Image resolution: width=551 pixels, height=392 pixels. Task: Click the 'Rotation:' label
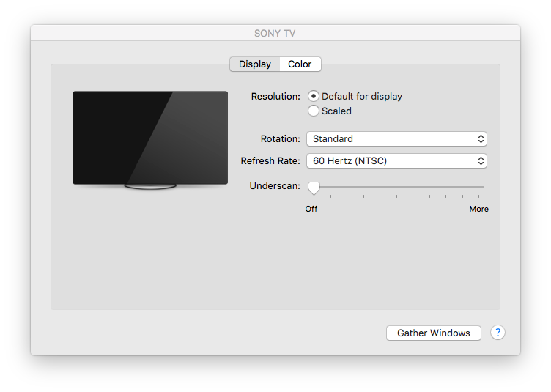(x=281, y=139)
